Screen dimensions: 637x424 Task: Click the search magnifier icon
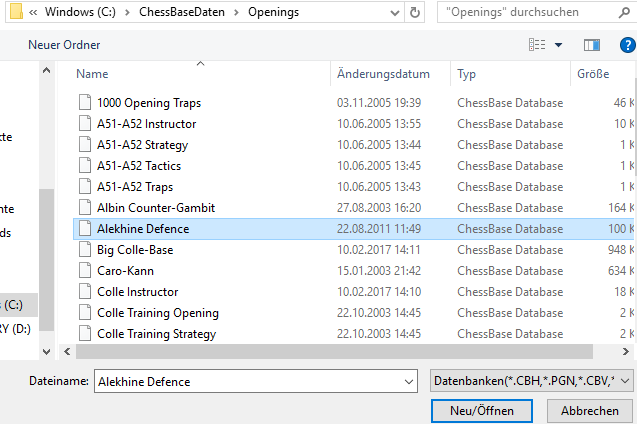624,13
